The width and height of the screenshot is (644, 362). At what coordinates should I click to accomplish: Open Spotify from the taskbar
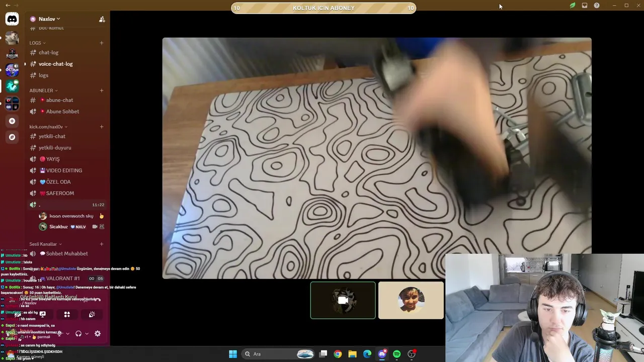coord(396,354)
